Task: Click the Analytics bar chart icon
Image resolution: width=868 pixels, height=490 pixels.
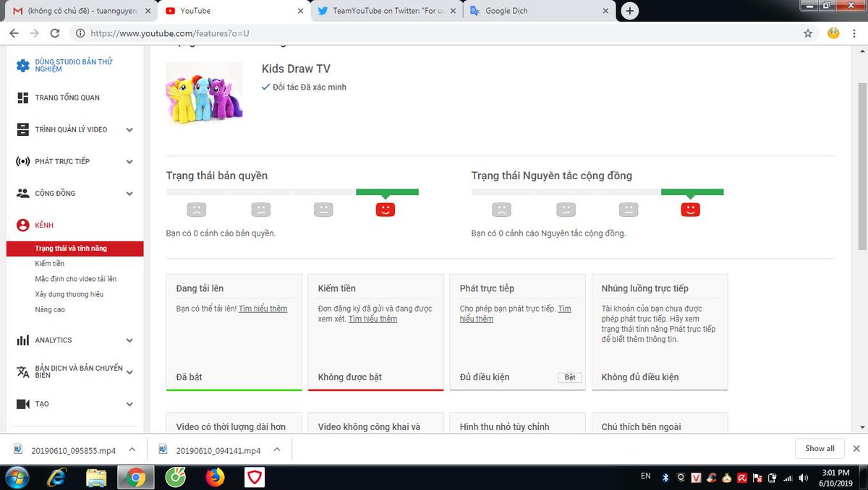Action: coord(22,340)
